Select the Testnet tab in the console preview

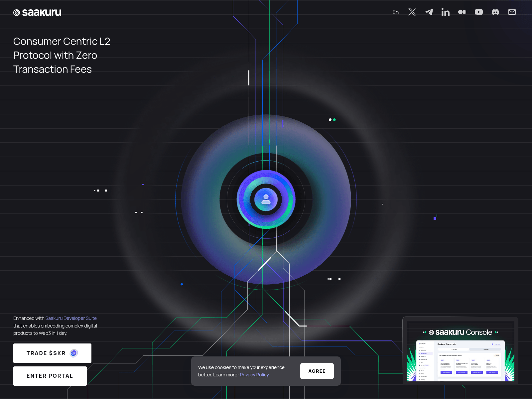(454, 349)
